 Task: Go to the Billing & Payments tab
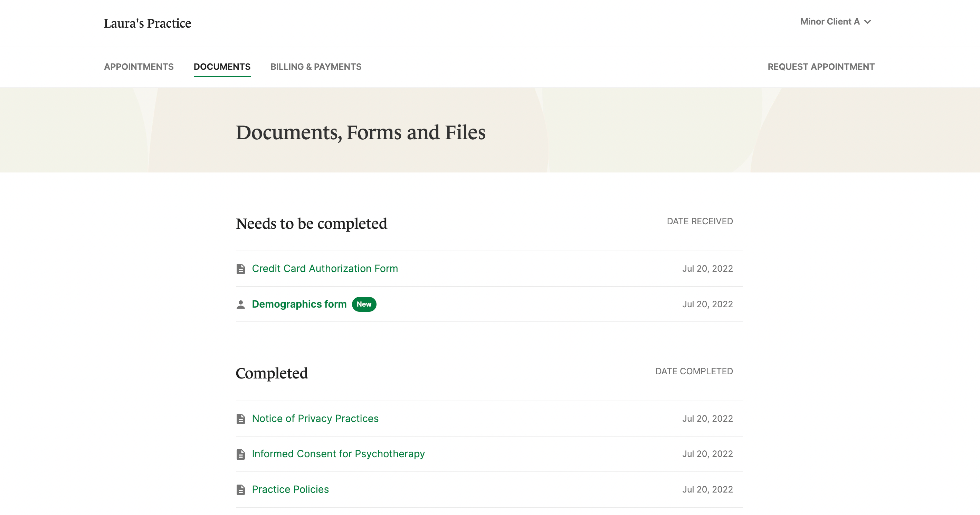pos(316,67)
